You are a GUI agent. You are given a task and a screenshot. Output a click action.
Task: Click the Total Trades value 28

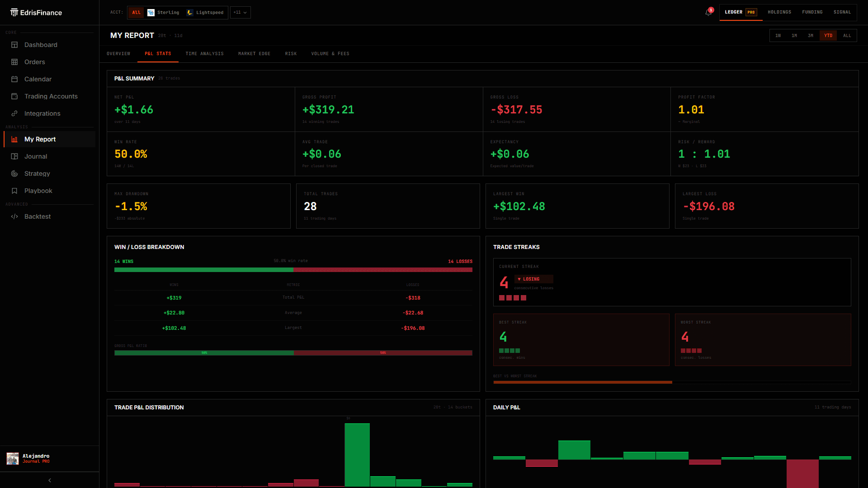pos(310,206)
